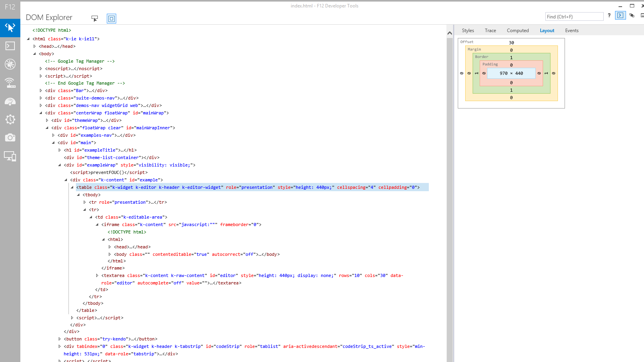Open the Debugger tool with bug icon
The width and height of the screenshot is (644, 362).
click(10, 64)
